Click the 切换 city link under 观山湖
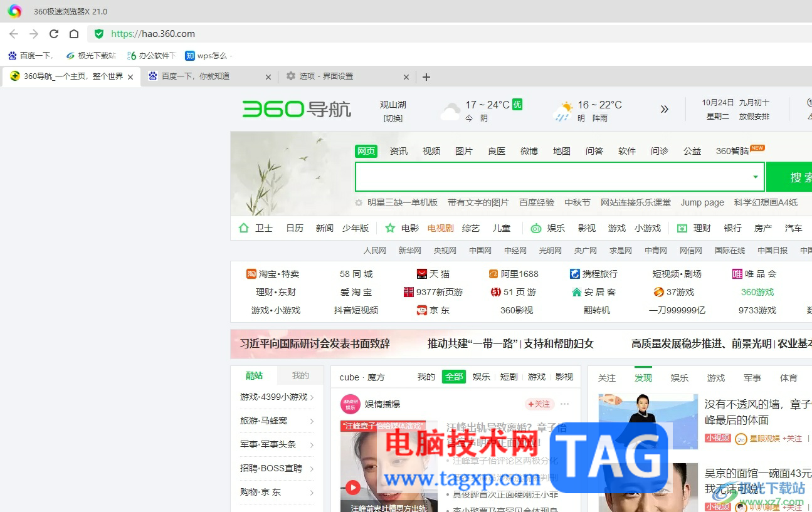The height and width of the screenshot is (512, 812). (393, 118)
